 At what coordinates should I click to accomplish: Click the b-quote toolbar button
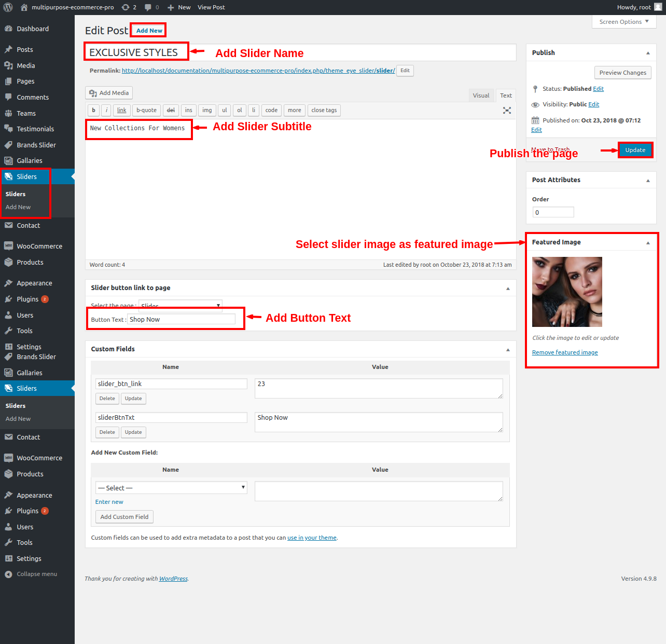click(x=146, y=110)
